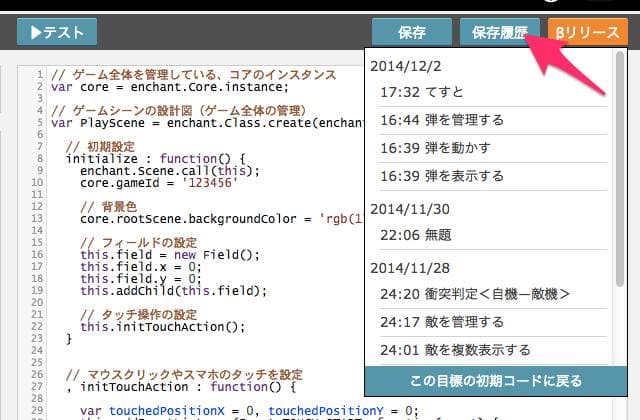Click the this.addChild(this.field); code line
This screenshot has width=640, height=420.
pos(173,291)
